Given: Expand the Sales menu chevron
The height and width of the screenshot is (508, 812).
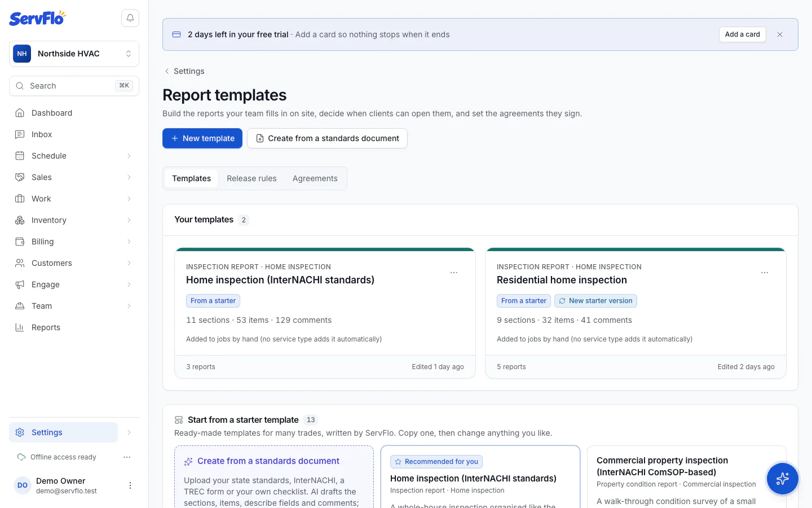Looking at the screenshot, I should [x=129, y=177].
